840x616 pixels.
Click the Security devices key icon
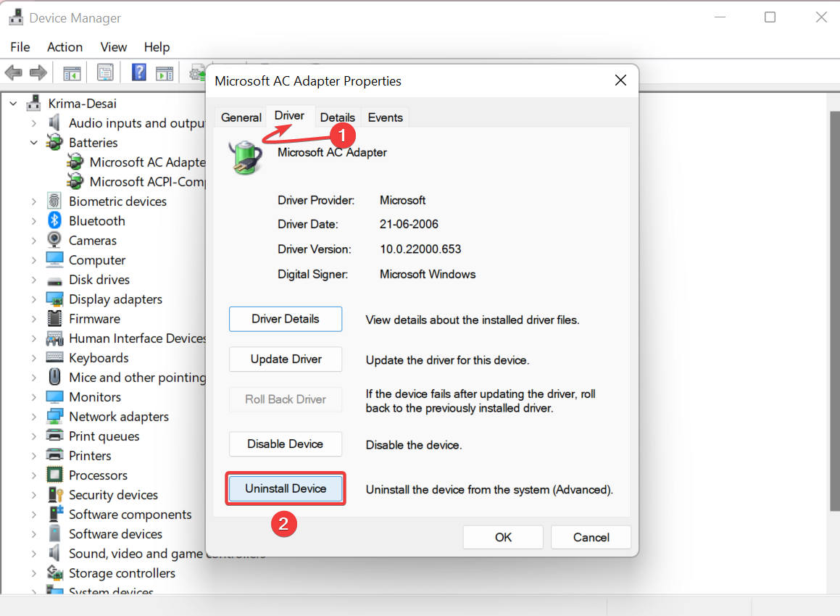(56, 494)
